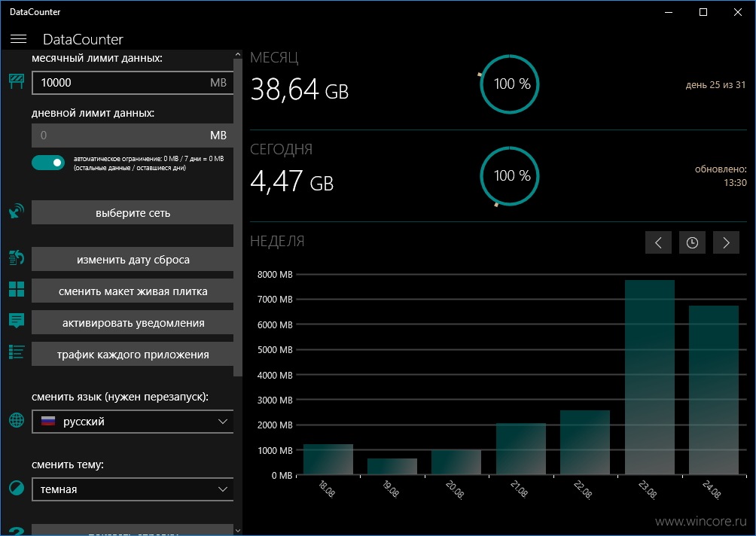The image size is (756, 536).
Task: Click the monthly data limit barrier icon
Action: tap(17, 81)
